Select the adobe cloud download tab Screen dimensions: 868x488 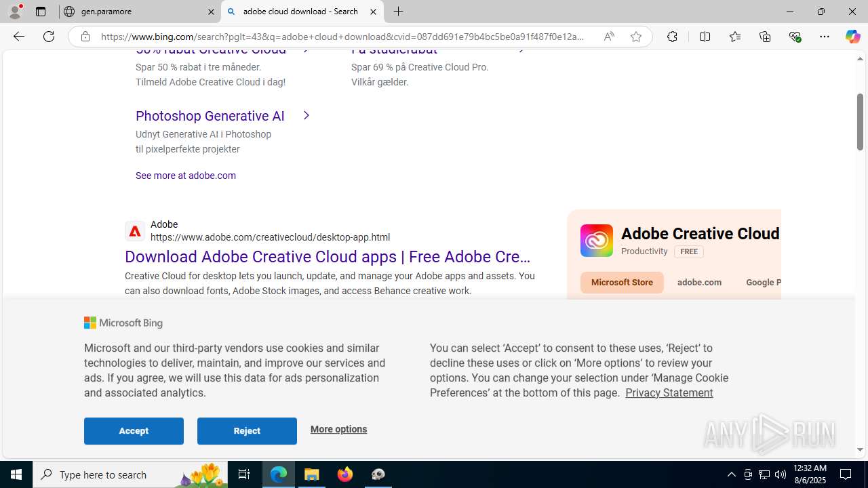pyautogui.click(x=302, y=12)
